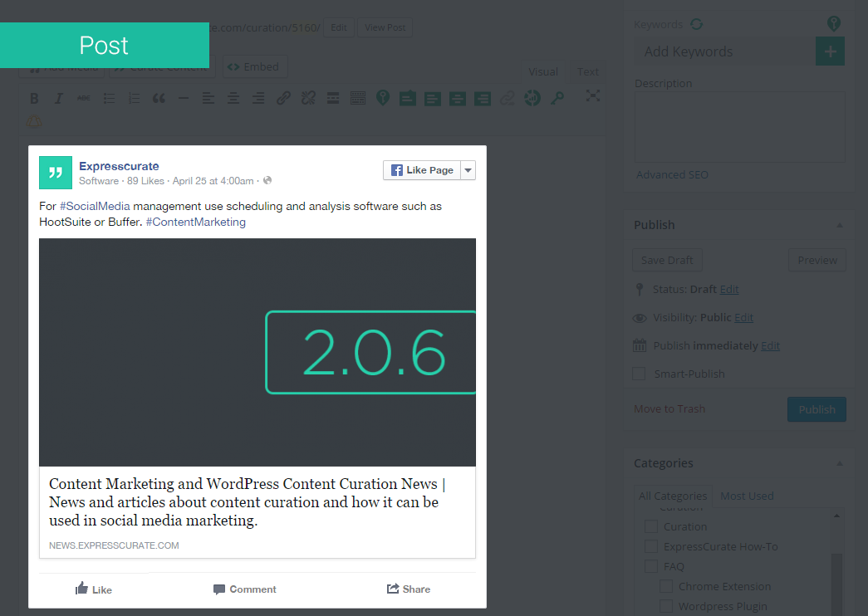Remove link with the unlink icon
Image resolution: width=868 pixels, height=616 pixels.
tap(308, 99)
